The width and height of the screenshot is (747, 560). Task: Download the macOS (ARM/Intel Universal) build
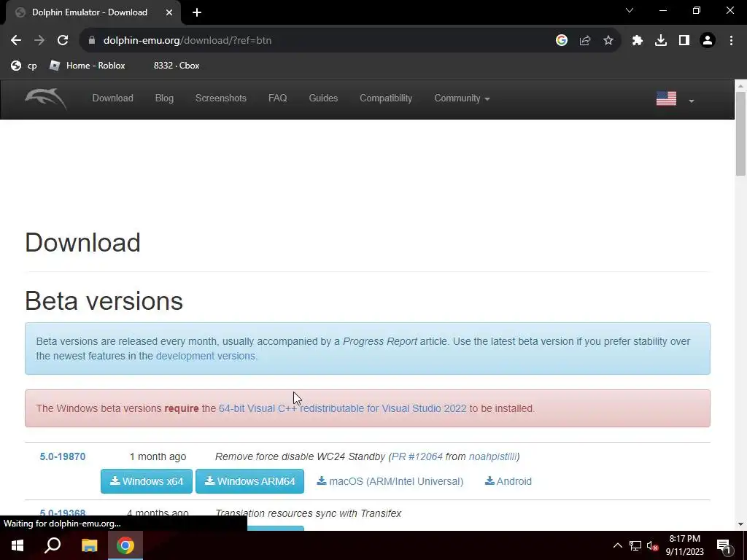pyautogui.click(x=390, y=481)
